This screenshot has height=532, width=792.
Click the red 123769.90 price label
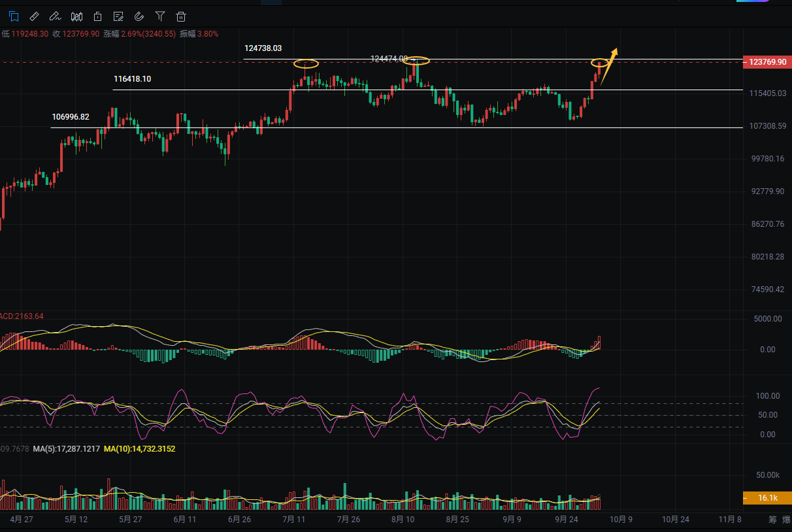click(767, 62)
